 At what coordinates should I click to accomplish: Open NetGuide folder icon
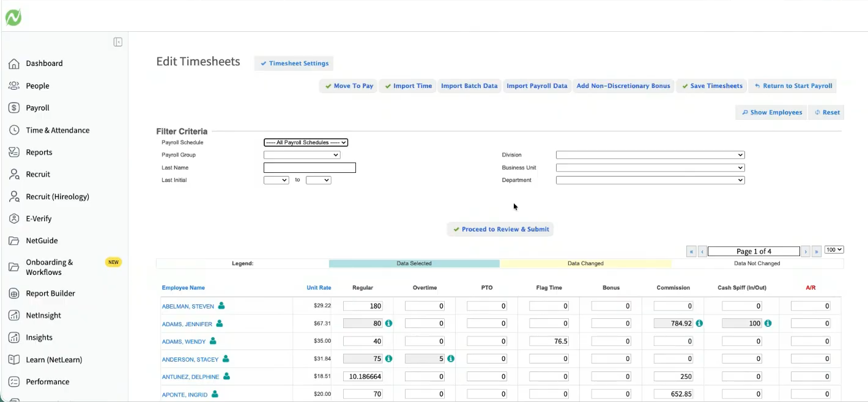(14, 241)
